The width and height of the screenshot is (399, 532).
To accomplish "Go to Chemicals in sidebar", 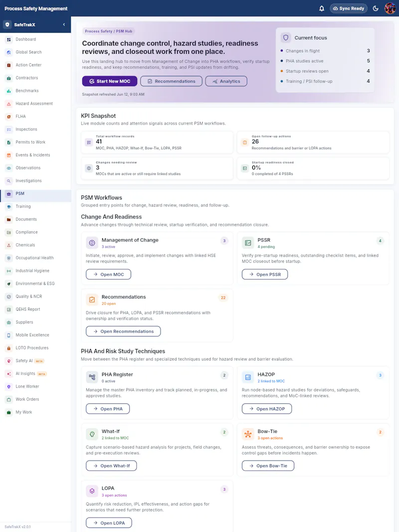I will 35,245.
